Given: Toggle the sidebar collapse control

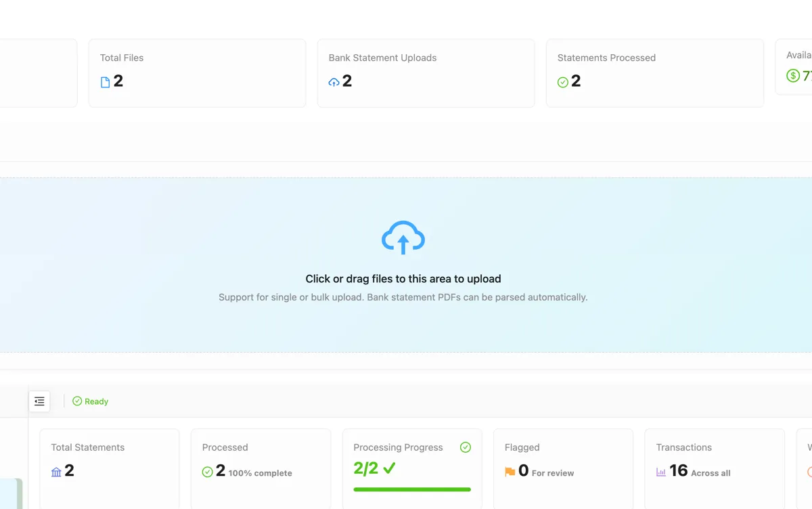Looking at the screenshot, I should [39, 401].
